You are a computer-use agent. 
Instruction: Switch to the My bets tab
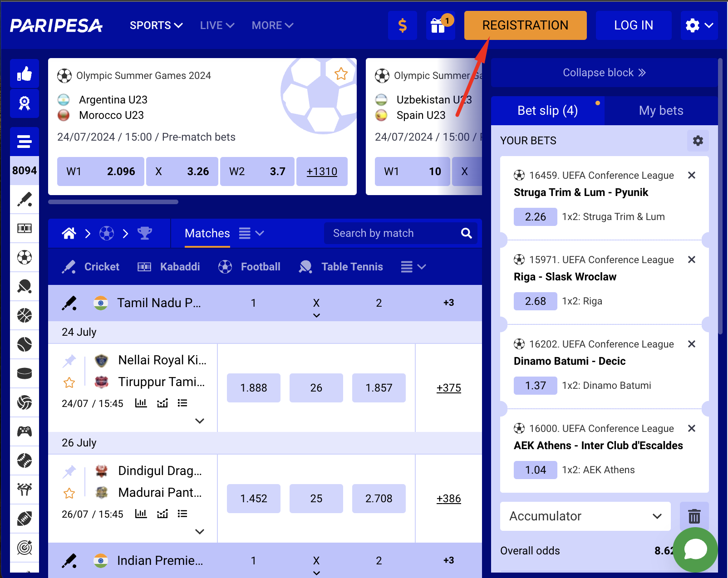661,111
